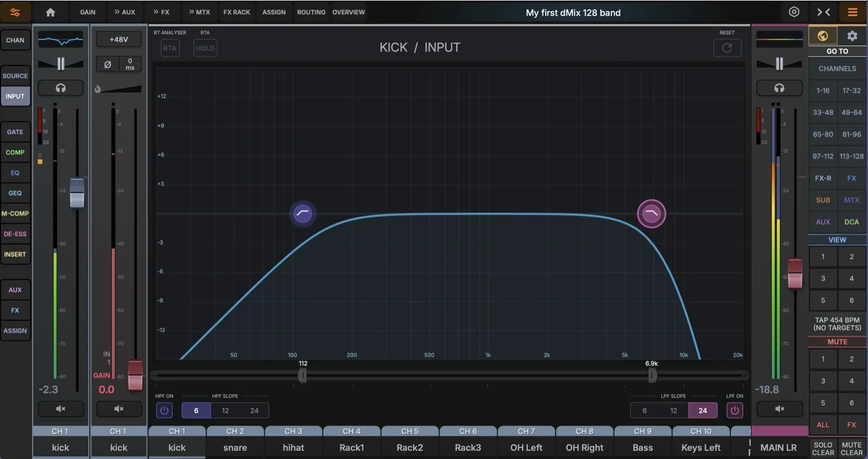Screen dimensions: 868x459
Task: Click TAP 454 BPM tempo button
Action: (837, 324)
